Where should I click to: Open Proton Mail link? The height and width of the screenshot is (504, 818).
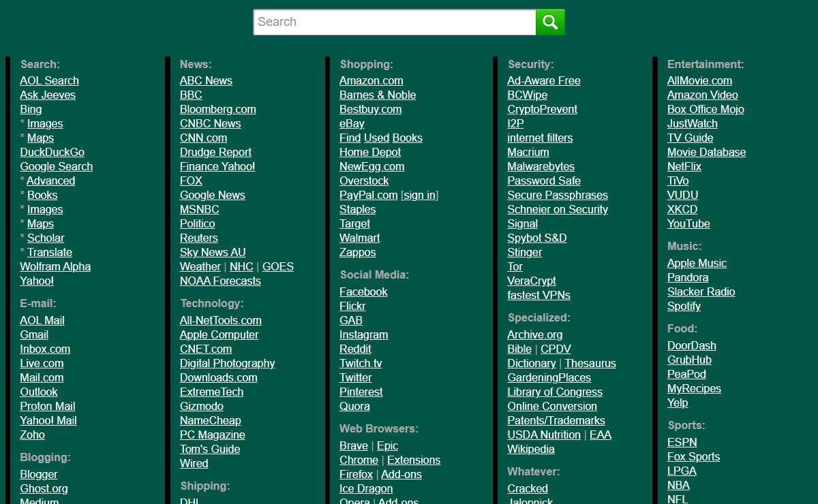pos(48,406)
